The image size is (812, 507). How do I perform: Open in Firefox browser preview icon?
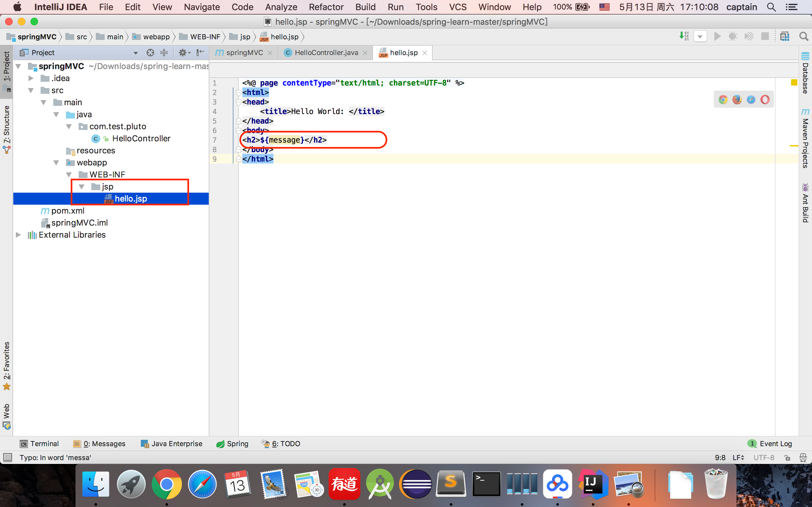click(737, 99)
